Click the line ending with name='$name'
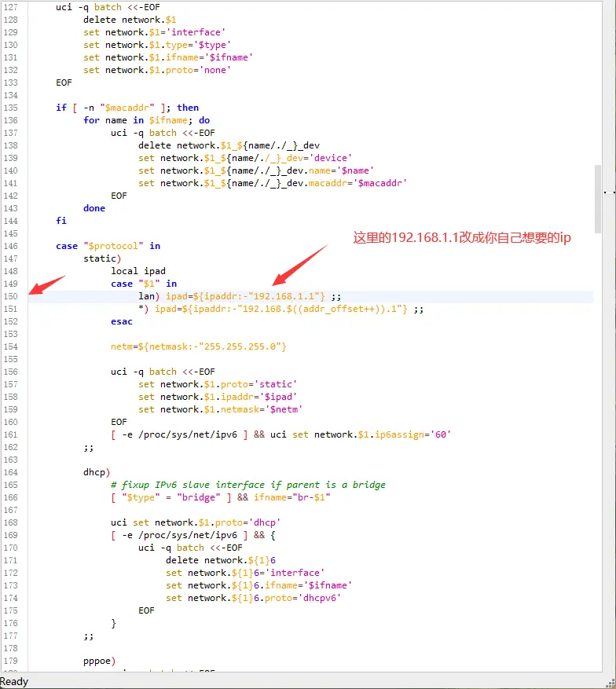Screen dimensions: 616x689 256,171
